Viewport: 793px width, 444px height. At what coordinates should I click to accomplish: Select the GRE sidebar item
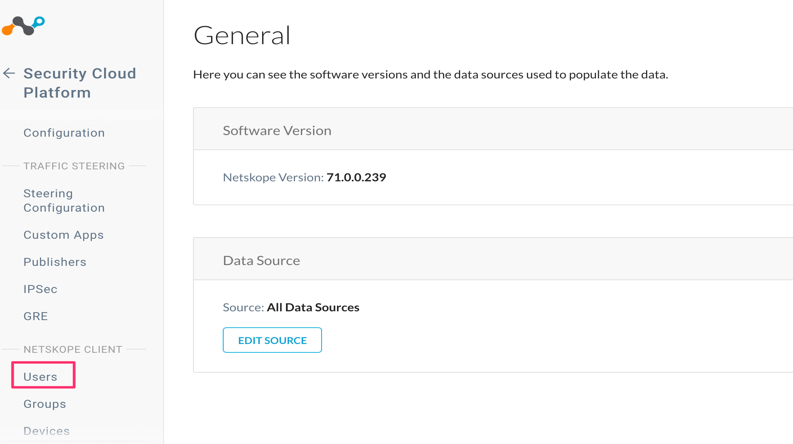click(35, 316)
